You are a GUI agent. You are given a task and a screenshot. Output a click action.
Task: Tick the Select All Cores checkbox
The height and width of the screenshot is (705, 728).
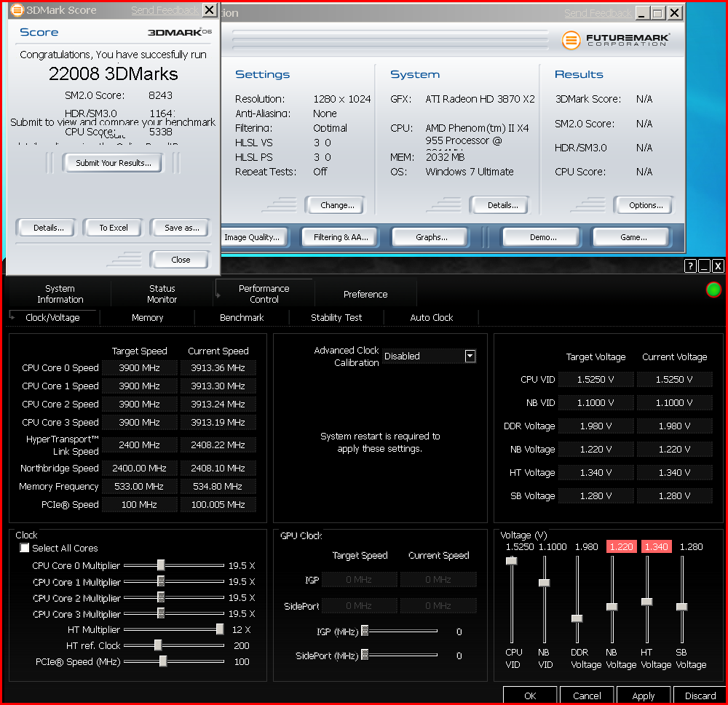25,548
